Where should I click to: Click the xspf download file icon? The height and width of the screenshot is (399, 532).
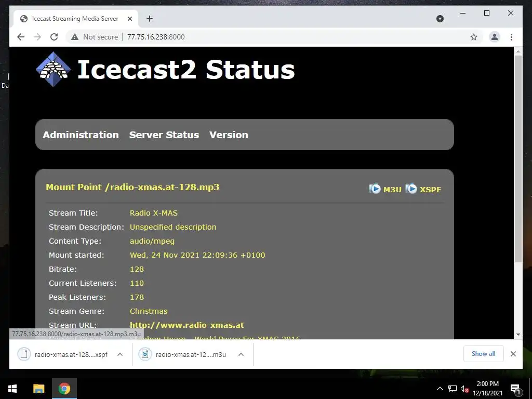click(x=24, y=354)
